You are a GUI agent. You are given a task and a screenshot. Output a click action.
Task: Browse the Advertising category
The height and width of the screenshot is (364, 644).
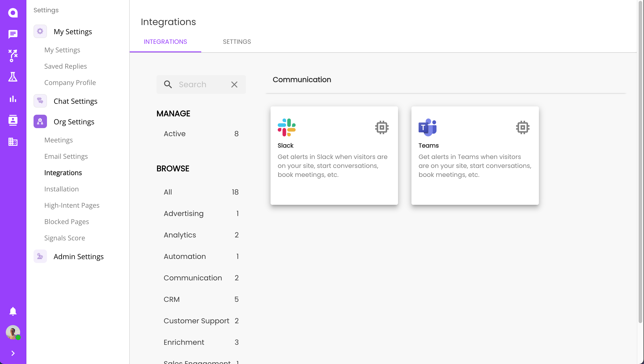pos(201,213)
